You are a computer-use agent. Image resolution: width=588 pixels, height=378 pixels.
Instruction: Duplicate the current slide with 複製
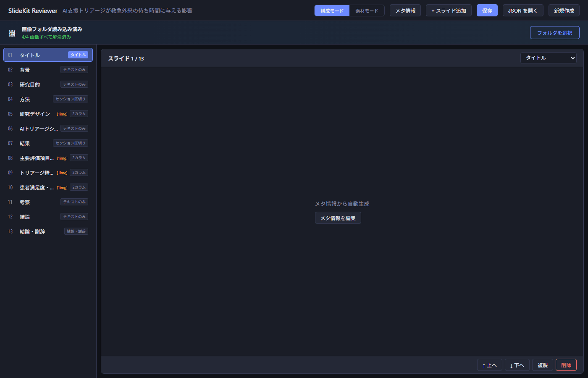tap(542, 365)
